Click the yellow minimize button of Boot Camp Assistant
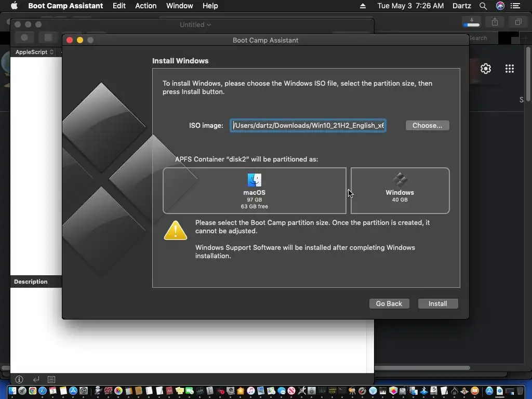This screenshot has width=532, height=399. coord(80,40)
